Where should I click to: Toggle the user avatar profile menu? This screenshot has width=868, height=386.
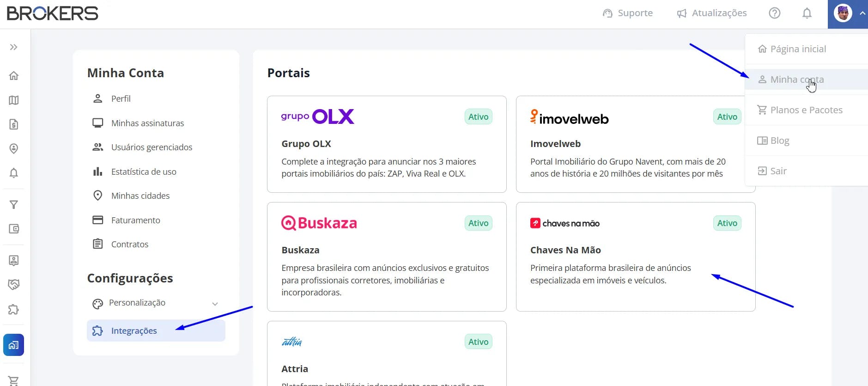[x=848, y=14]
